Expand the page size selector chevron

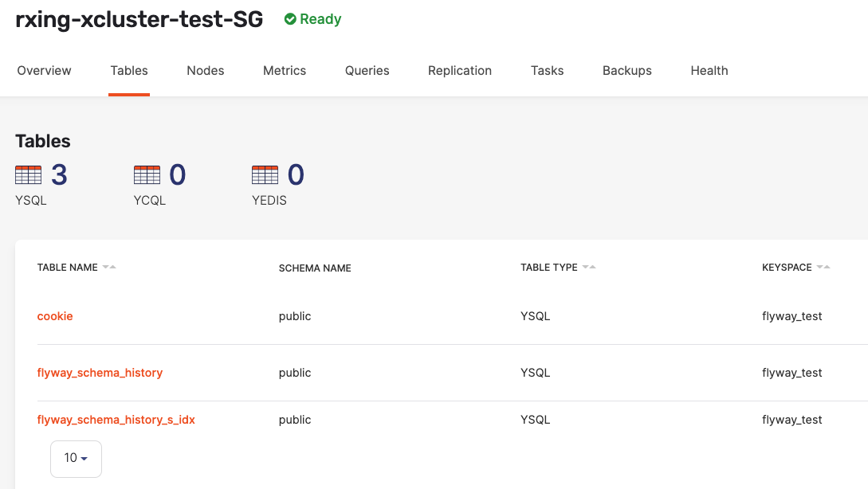tap(84, 459)
